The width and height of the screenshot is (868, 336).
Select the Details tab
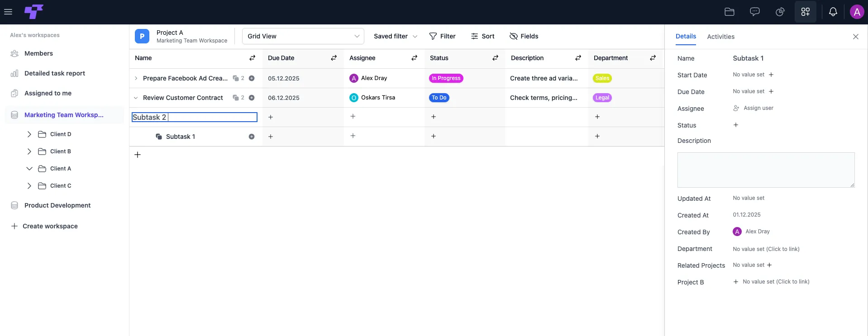point(686,36)
